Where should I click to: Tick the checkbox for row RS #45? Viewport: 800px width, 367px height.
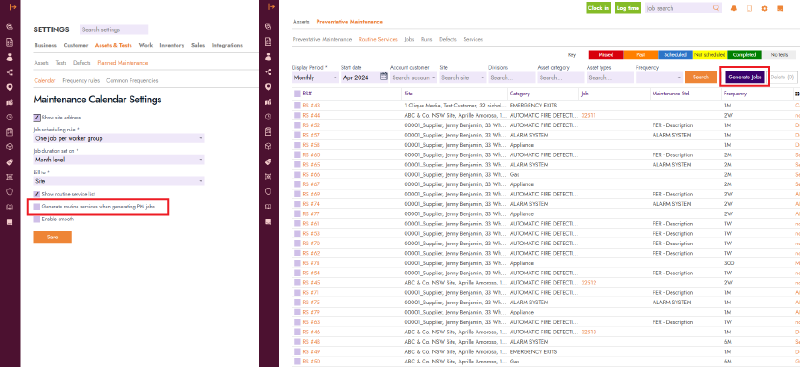pyautogui.click(x=297, y=283)
